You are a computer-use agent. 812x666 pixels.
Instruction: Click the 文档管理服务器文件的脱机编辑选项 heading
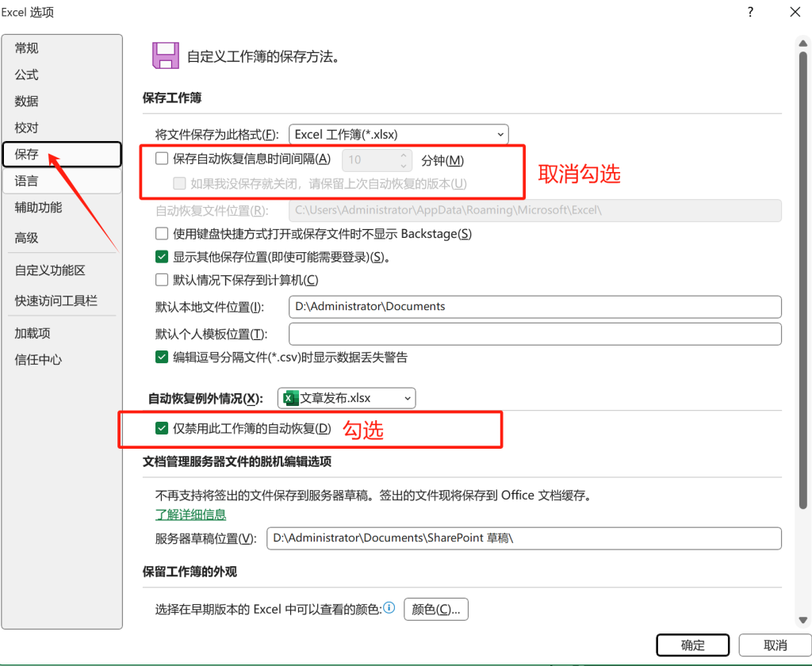[237, 462]
